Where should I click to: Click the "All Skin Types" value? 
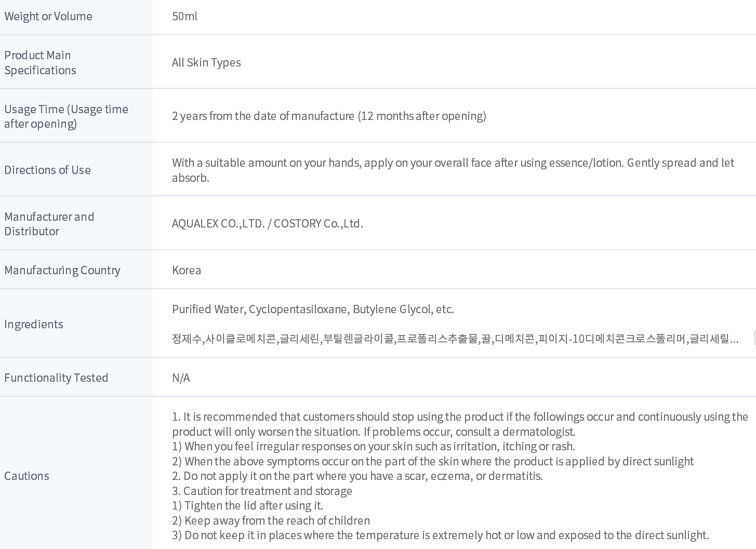pos(206,62)
